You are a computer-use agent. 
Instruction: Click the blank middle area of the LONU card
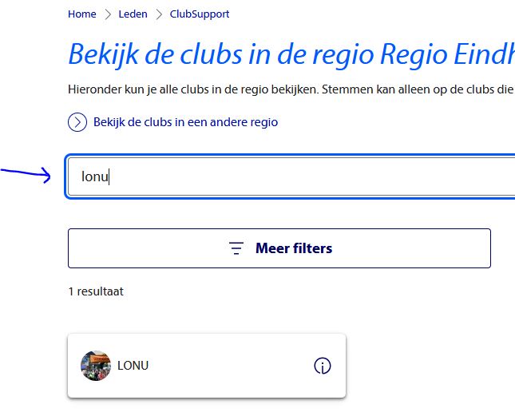click(x=232, y=366)
